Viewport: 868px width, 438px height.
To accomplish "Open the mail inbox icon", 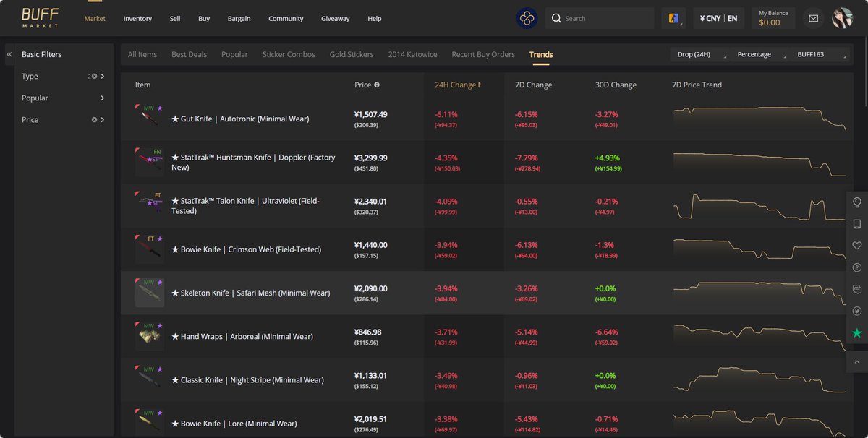I will (x=814, y=18).
